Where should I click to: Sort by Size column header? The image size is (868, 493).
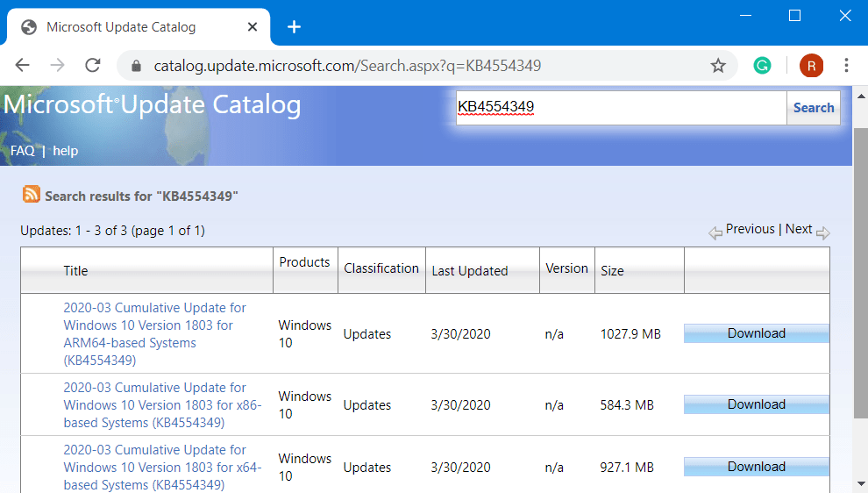[612, 271]
